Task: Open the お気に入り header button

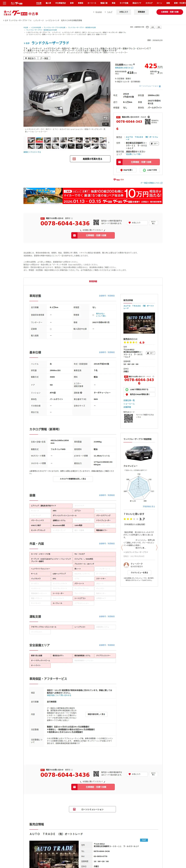Action: coord(124,12)
